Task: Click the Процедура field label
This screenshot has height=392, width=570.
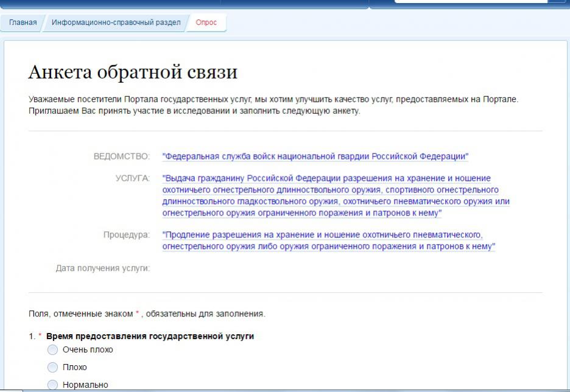Action: [126, 235]
